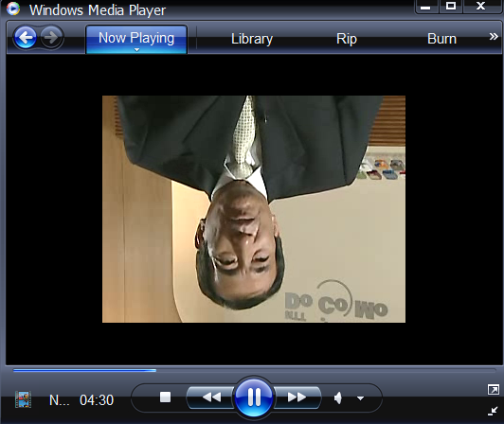504x424 pixels.
Task: Switch to the Rip tab
Action: pos(347,39)
